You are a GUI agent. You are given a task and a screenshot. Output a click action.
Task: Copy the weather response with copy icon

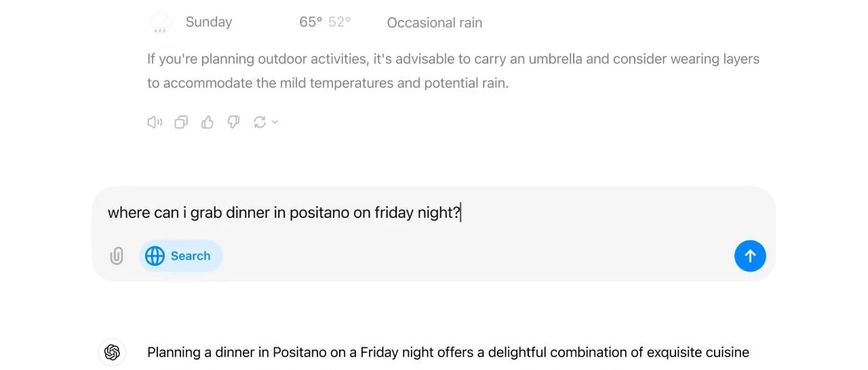tap(181, 122)
